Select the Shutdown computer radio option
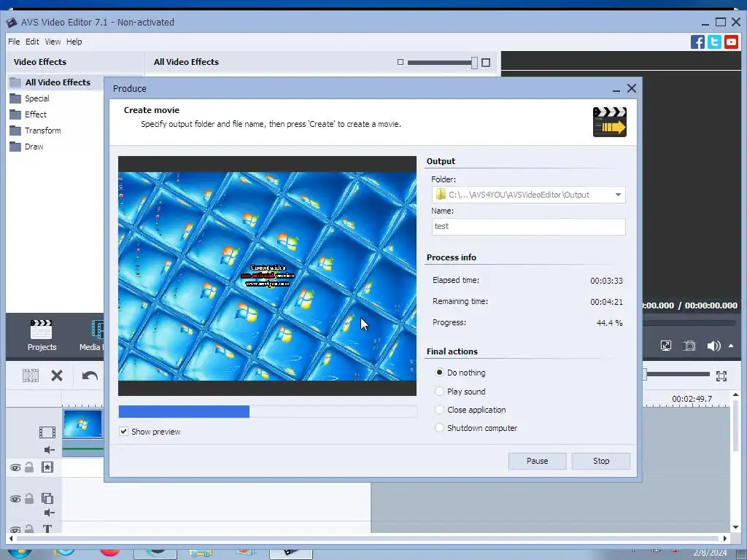 click(x=439, y=427)
